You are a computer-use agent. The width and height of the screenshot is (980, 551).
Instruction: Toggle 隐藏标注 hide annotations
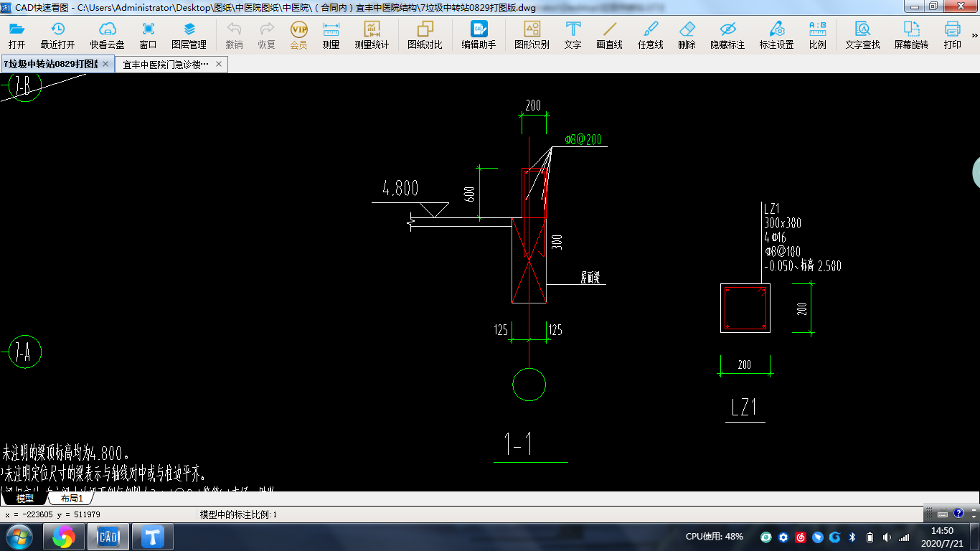[x=727, y=35]
